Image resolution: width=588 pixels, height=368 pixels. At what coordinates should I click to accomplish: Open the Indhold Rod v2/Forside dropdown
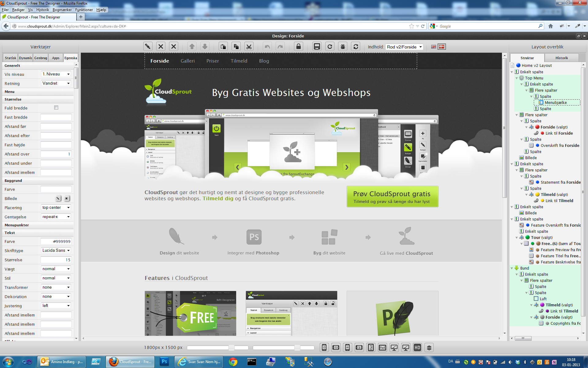[x=404, y=47]
